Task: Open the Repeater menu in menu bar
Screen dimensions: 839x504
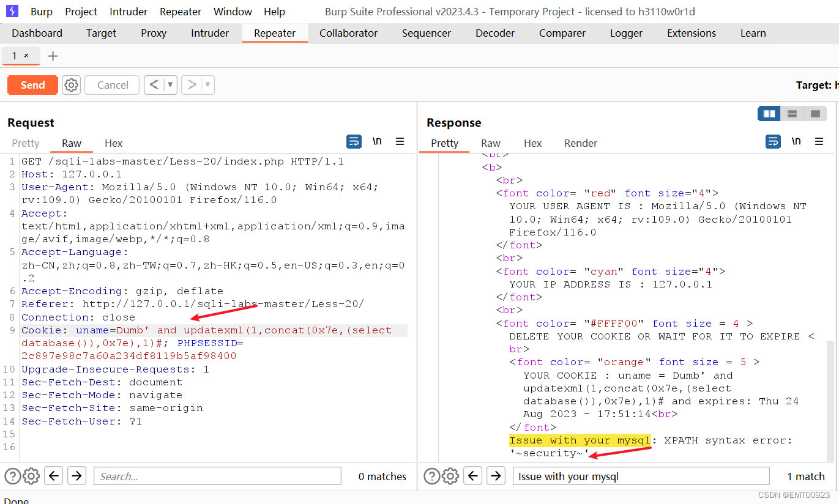Action: point(181,12)
